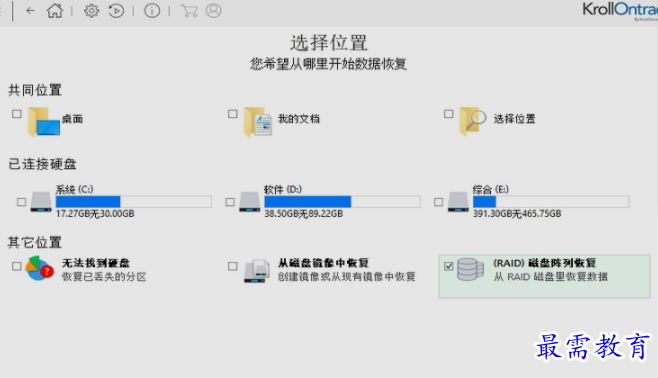Click the 选择位置 folder magnifier icon
The image size is (658, 378).
[473, 121]
